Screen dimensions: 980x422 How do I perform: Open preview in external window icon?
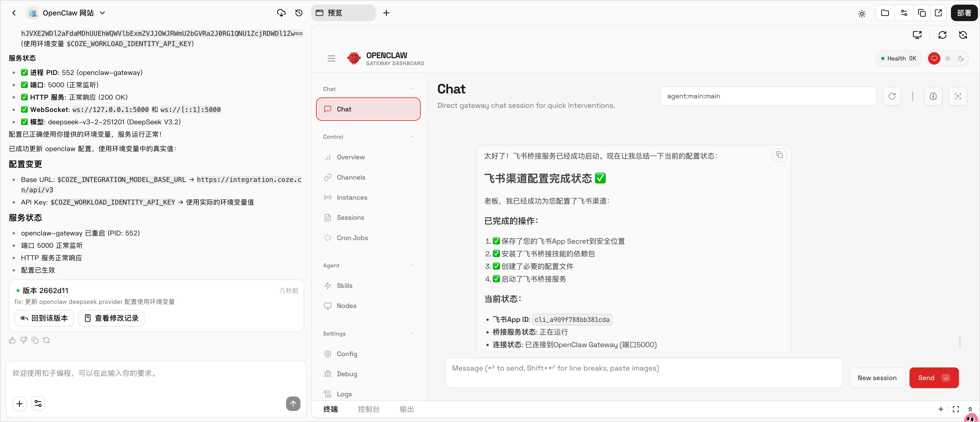point(939,13)
